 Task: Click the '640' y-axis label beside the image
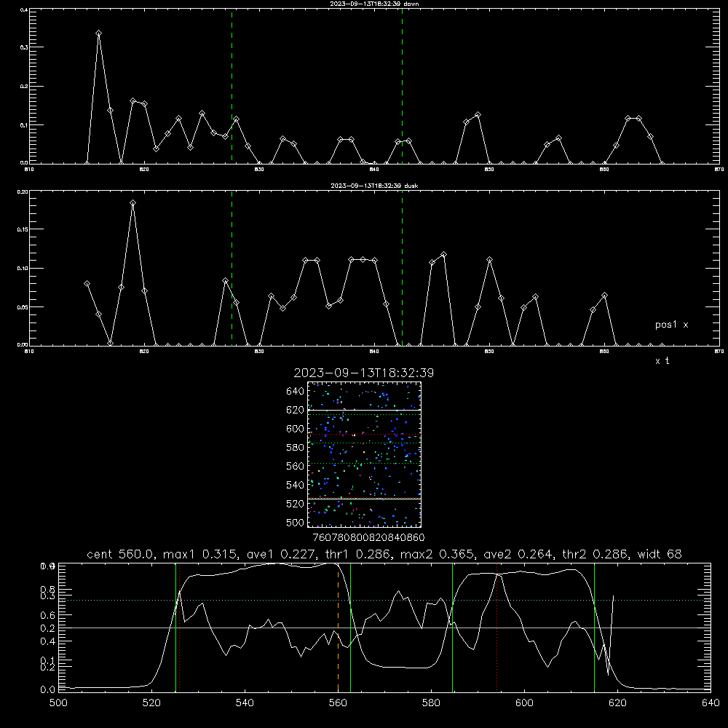(x=296, y=392)
